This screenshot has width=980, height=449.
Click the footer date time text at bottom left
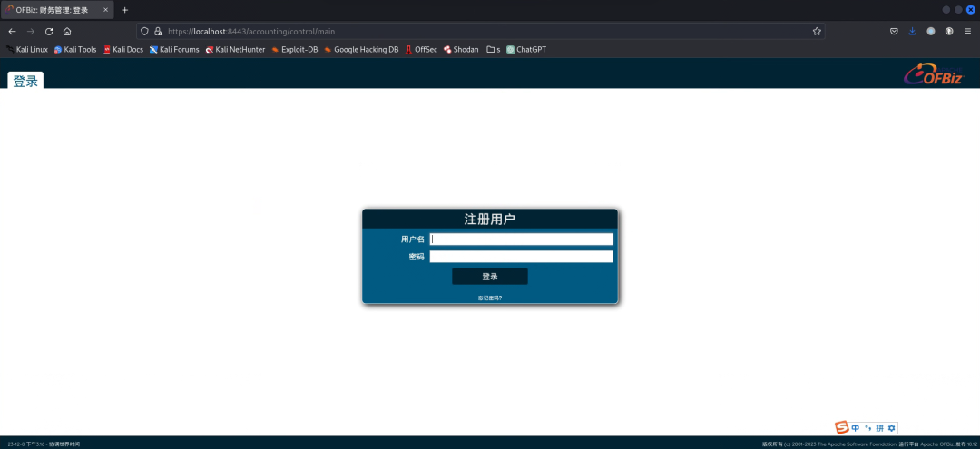[x=44, y=444]
